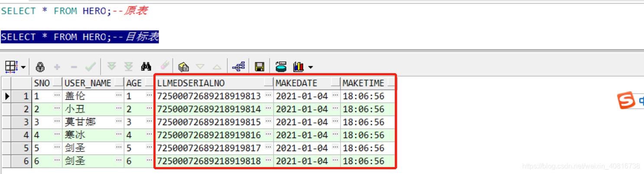Click the ellipsis button beside 7250007268921891​9813
Screen dimensions: 644x174
[x=269, y=96]
